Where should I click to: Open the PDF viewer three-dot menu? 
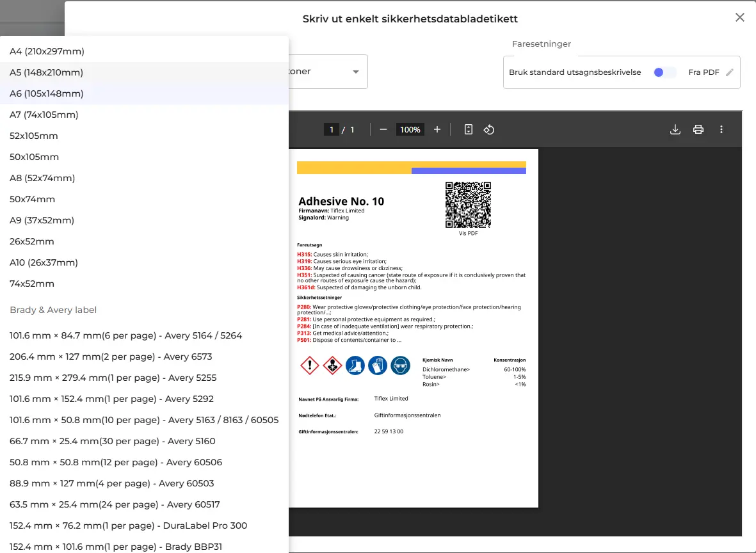(721, 130)
